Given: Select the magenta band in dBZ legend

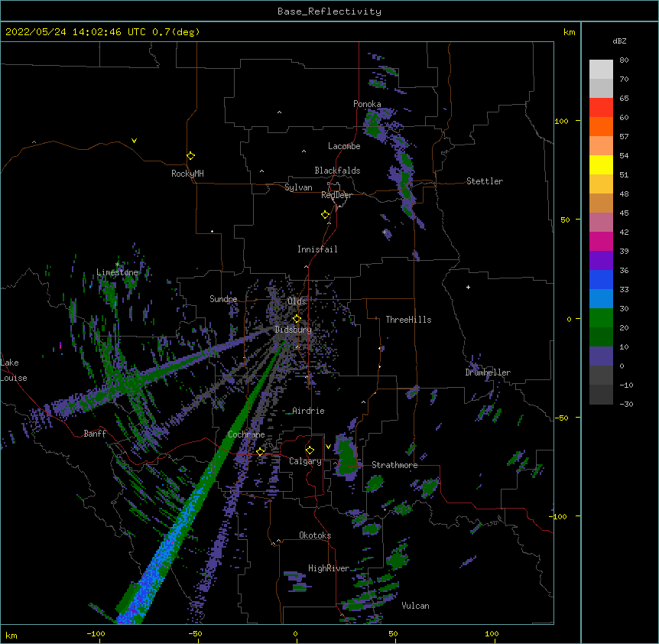Looking at the screenshot, I should [x=601, y=242].
